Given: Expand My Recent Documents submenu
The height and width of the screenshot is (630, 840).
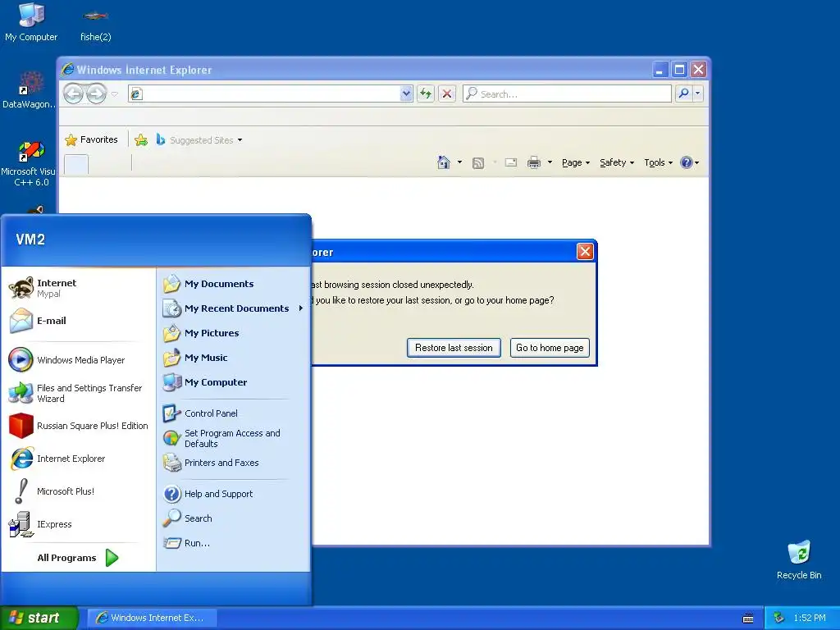Looking at the screenshot, I should tap(234, 308).
